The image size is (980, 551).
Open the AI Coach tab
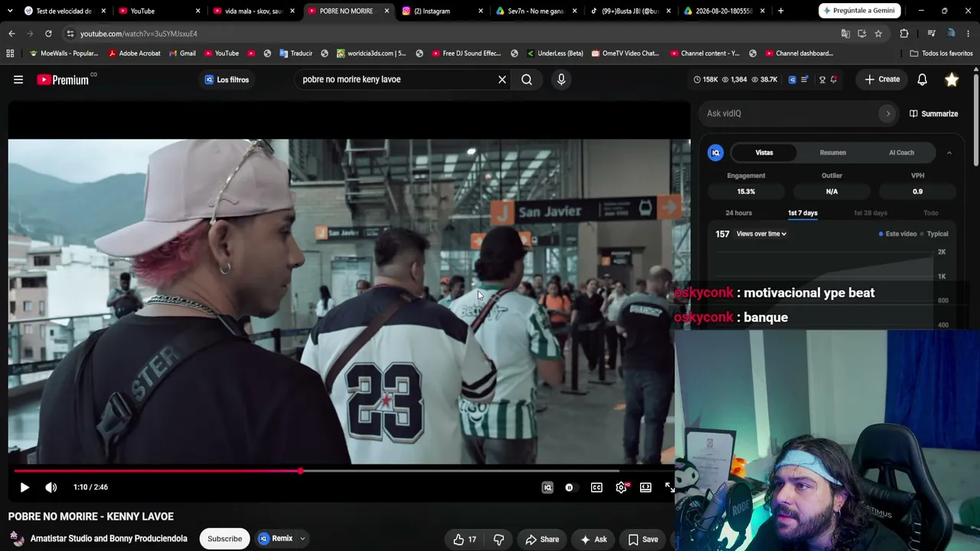901,152
